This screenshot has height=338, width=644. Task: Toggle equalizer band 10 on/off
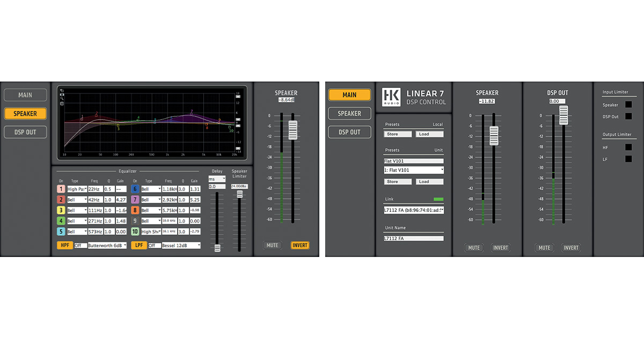[135, 231]
